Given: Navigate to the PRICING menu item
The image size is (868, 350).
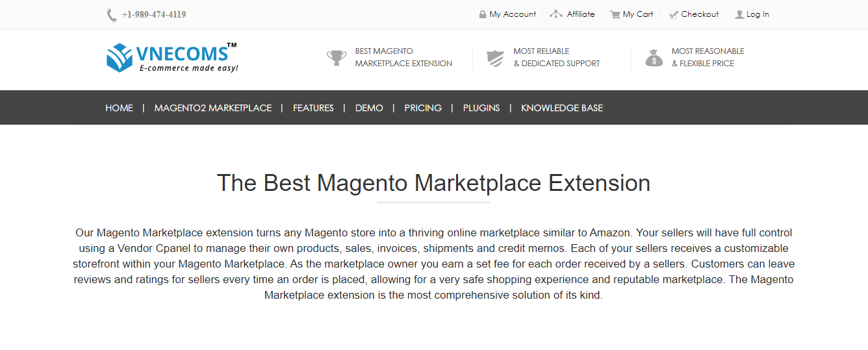Looking at the screenshot, I should point(423,108).
